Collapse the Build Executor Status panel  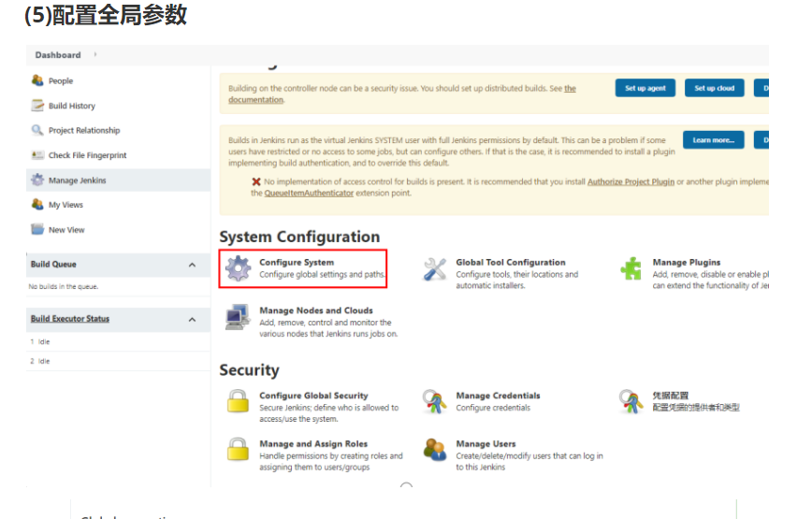[x=192, y=319]
